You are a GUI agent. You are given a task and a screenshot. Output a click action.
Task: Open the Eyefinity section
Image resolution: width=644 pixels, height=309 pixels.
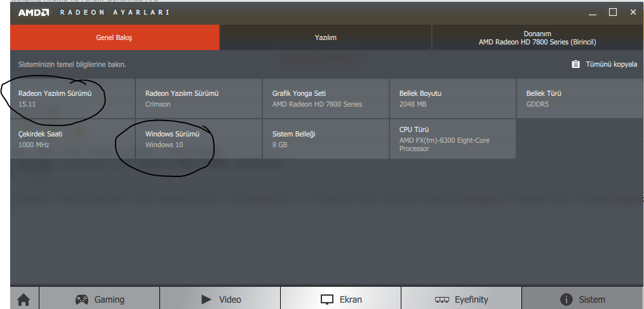pyautogui.click(x=461, y=298)
